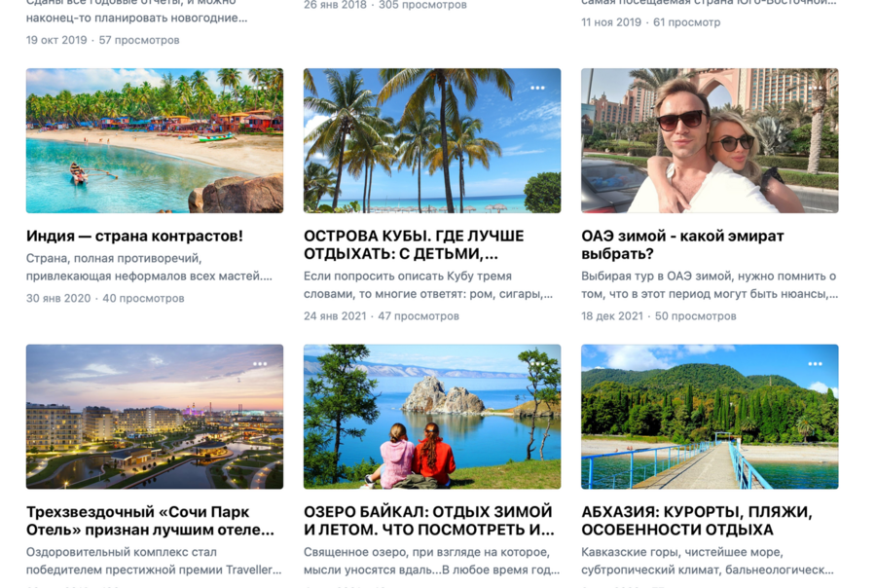876x588 pixels.
Task: Open three-dot menu on Abkhazia article
Action: point(815,364)
